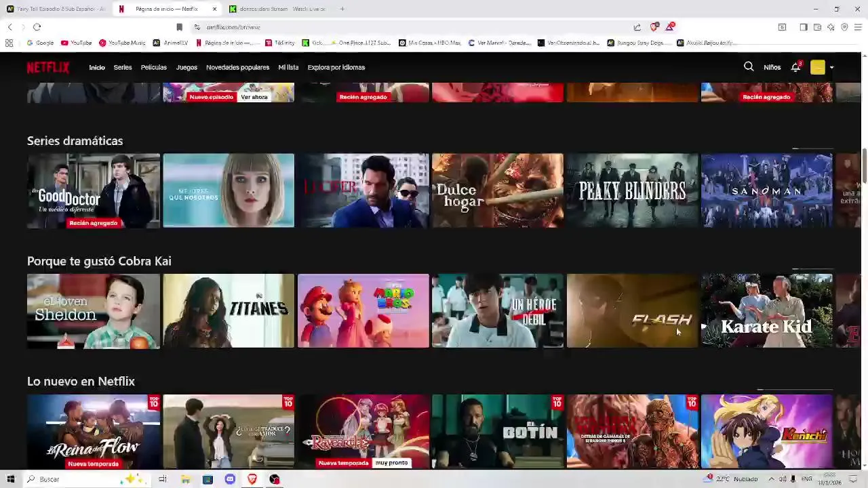Screen dimensions: 868x488
Task: Click the Lo nuevo en Netflix heading
Action: pos(81,382)
